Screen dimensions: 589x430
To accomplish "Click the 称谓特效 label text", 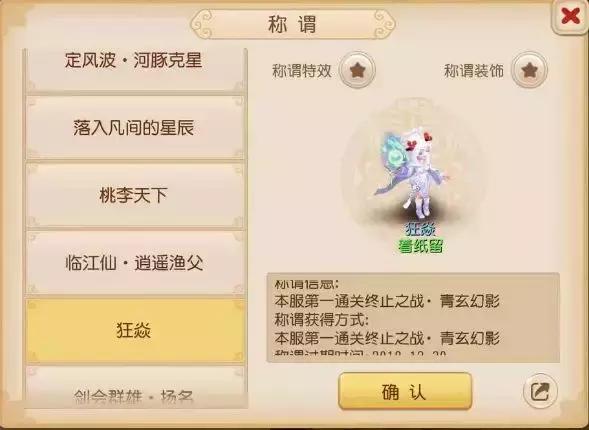I will [x=302, y=71].
